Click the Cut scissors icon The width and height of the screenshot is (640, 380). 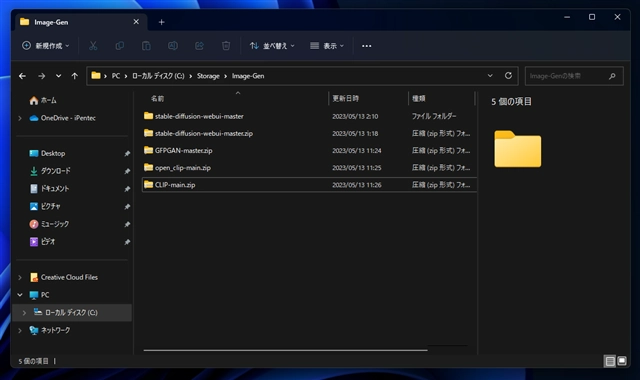click(93, 46)
